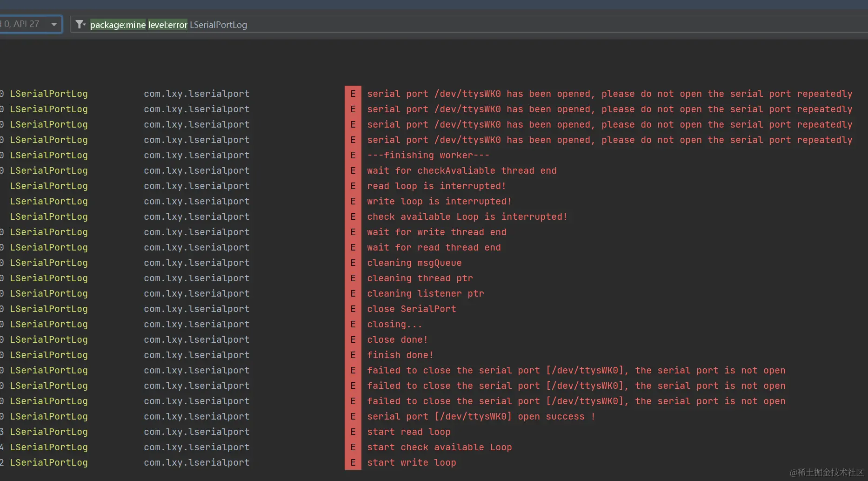The height and width of the screenshot is (481, 868).
Task: Click com.lxy.lserialport package on 'close done!' row
Action: [197, 339]
